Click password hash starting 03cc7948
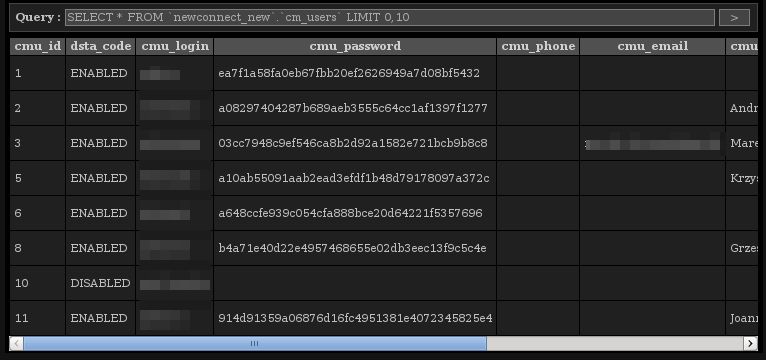The image size is (766, 360). (353, 144)
